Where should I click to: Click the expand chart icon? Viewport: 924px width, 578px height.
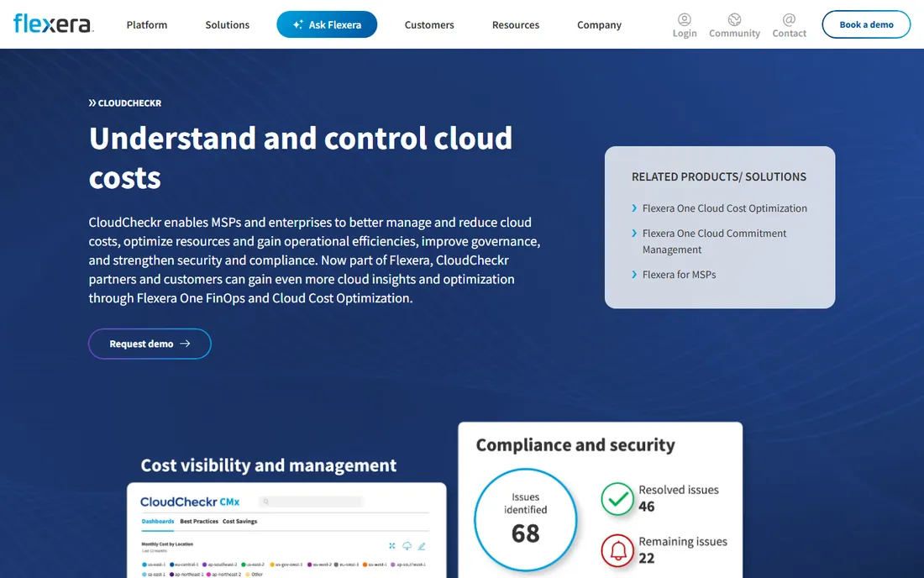(392, 546)
